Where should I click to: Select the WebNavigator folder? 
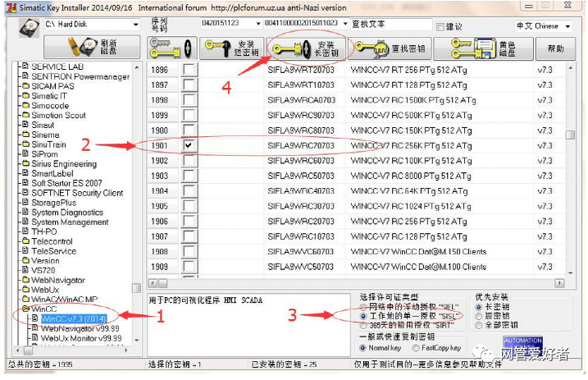point(58,280)
